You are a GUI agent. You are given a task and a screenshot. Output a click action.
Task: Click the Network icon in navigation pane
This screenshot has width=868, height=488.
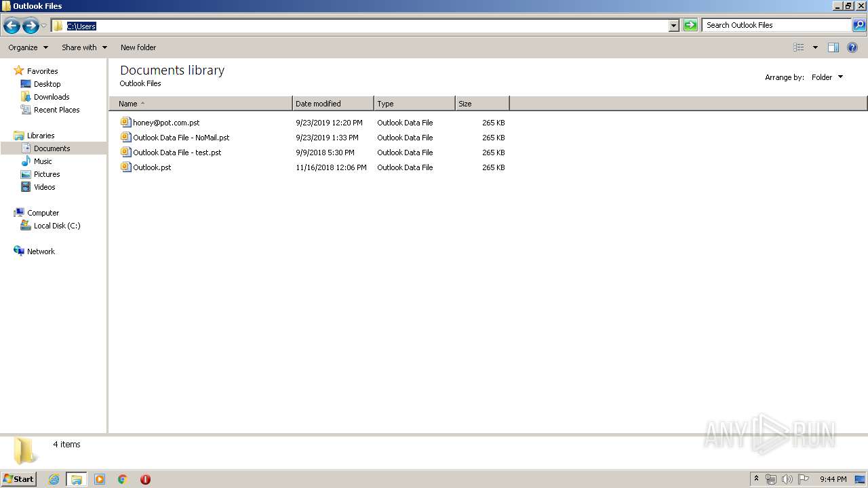click(x=19, y=251)
